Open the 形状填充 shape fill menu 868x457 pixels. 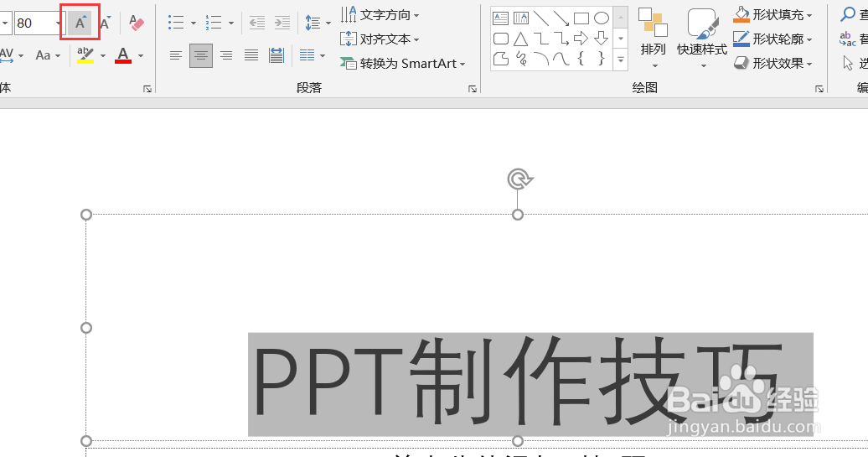tap(772, 15)
